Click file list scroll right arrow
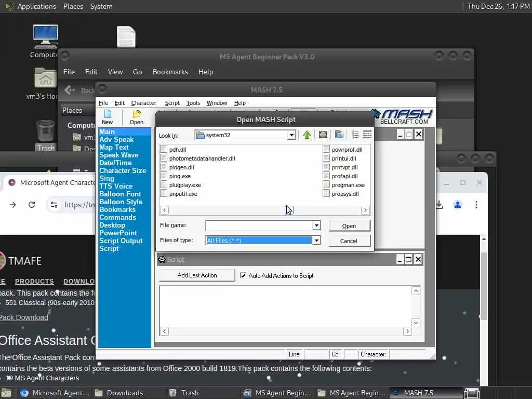The height and width of the screenshot is (399, 532). click(365, 210)
